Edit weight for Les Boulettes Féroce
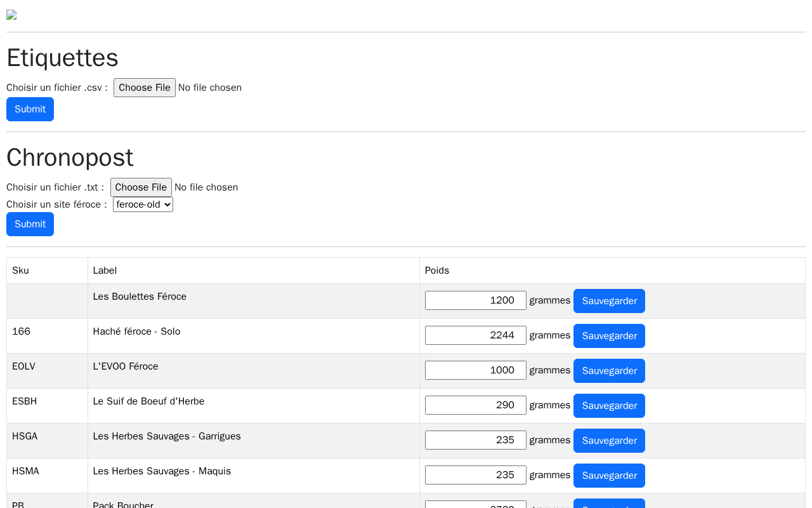This screenshot has width=812, height=508. (476, 300)
